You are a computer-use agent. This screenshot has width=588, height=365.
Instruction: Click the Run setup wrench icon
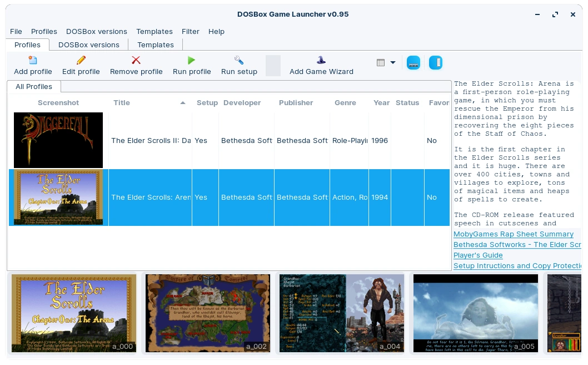[x=239, y=61]
